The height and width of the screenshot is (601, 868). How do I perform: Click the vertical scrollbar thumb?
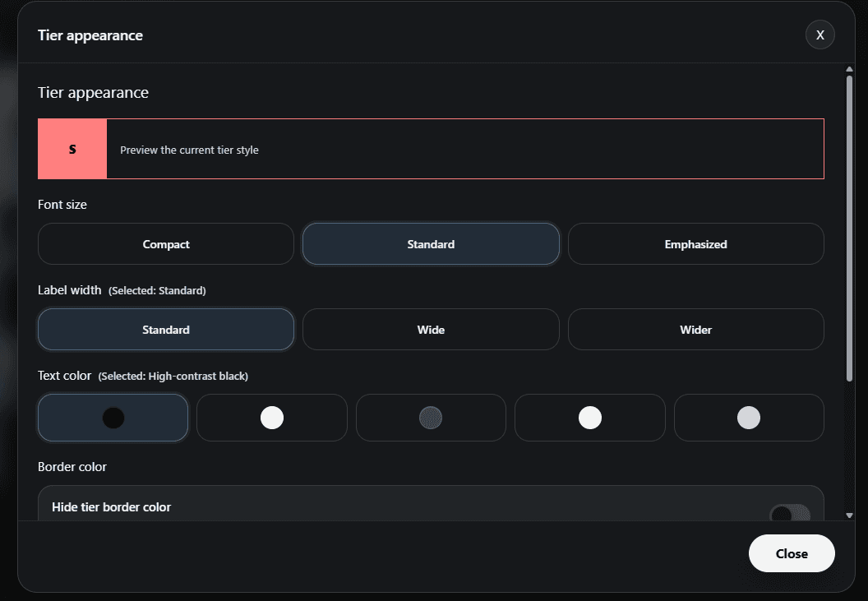[x=849, y=230]
